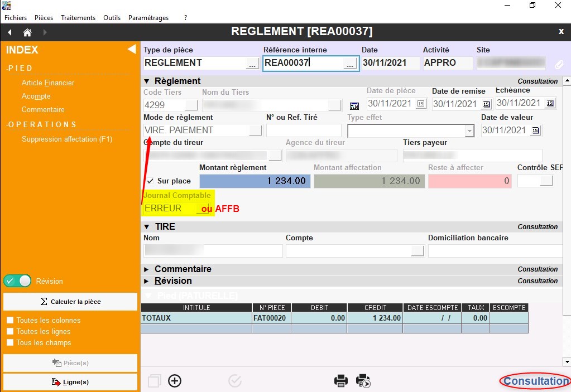Viewport: 571px width, 392px height.
Task: Enable the Toutes les colonnes checkbox
Action: (10, 321)
